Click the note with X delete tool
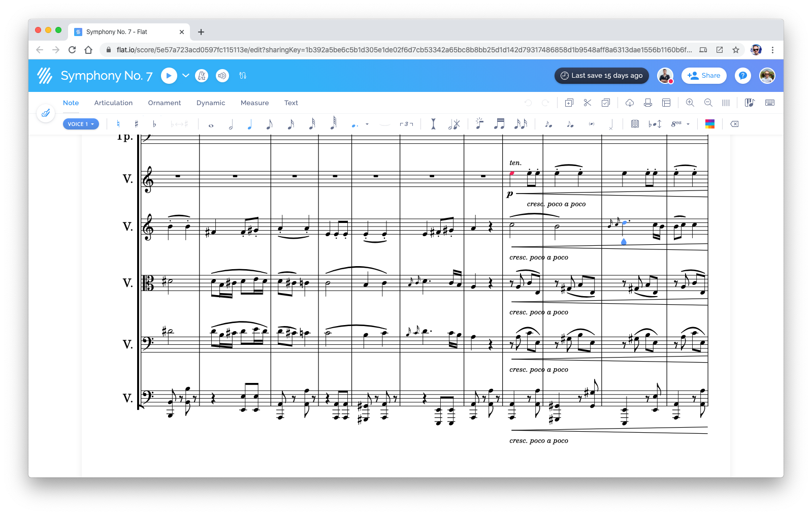Viewport: 812px width, 515px height. coord(454,124)
